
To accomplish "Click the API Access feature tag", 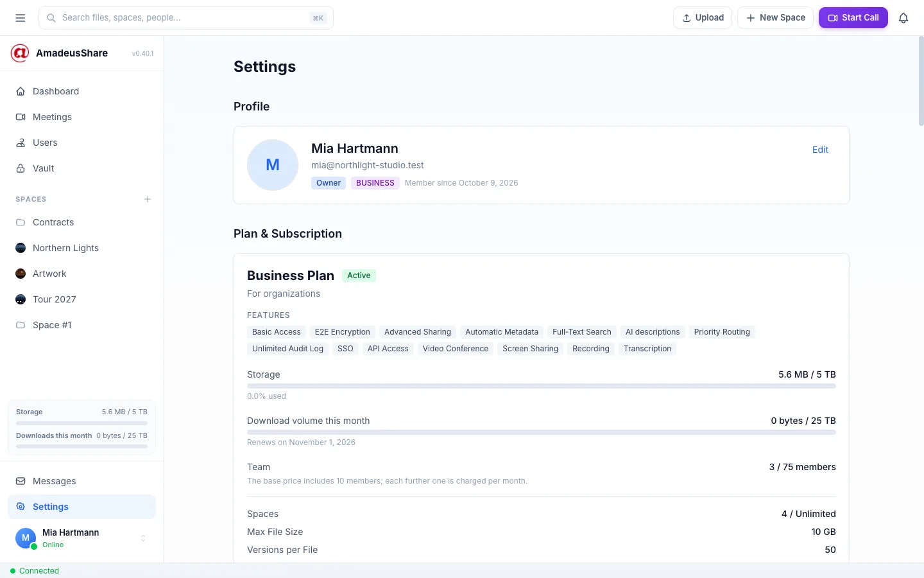I will 388,349.
